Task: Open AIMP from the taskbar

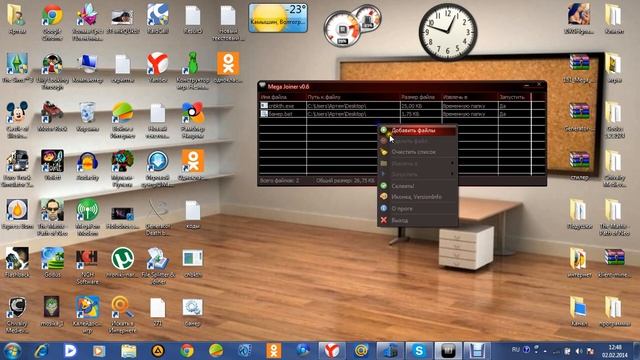Action: point(158,351)
